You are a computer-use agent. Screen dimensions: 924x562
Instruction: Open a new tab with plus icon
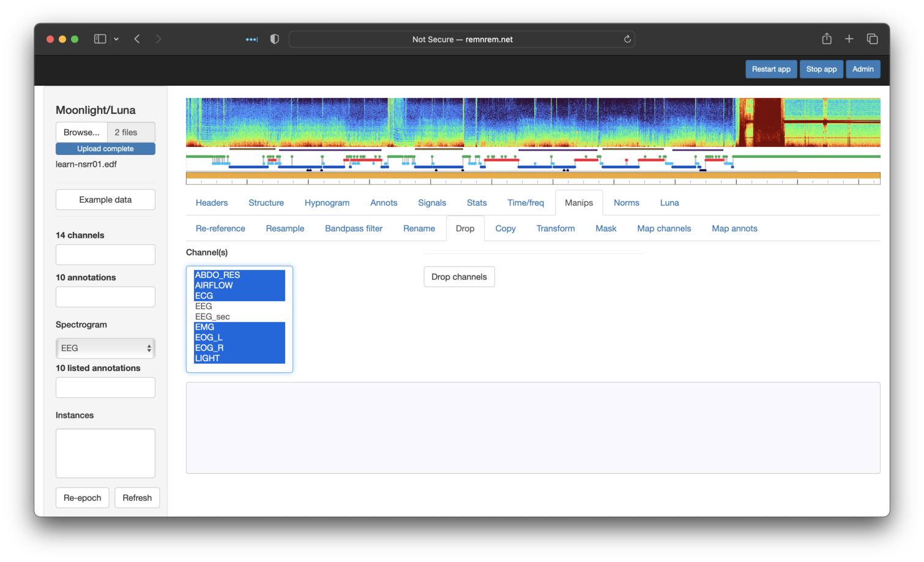849,39
